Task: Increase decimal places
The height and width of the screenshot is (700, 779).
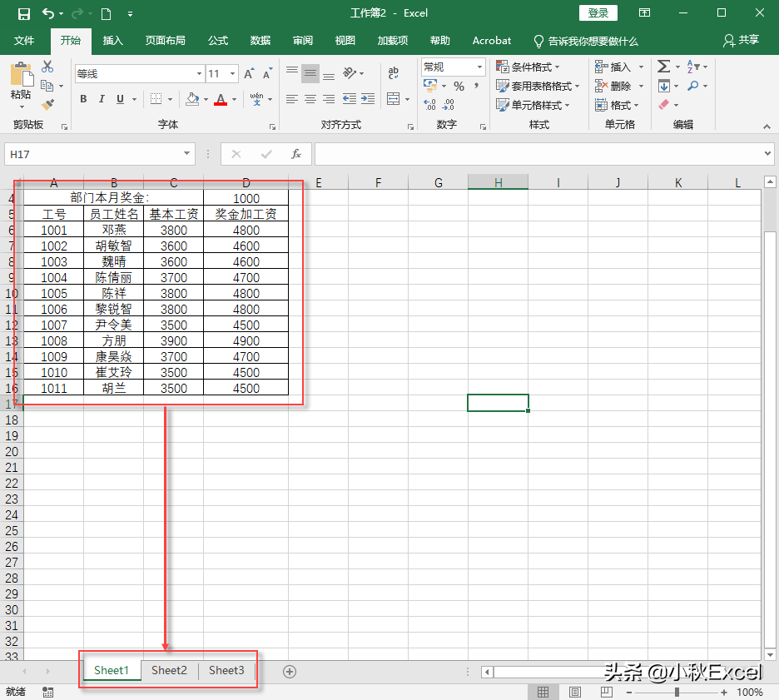Action: coord(430,104)
